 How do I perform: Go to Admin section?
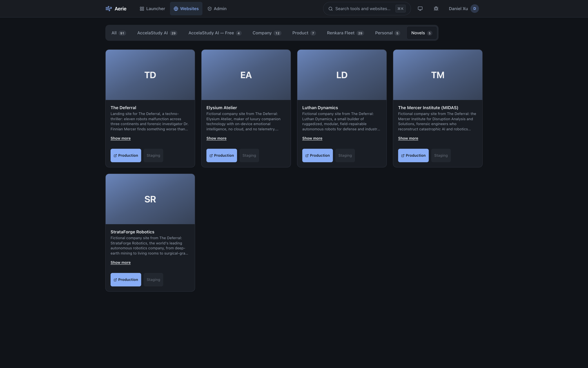click(217, 9)
